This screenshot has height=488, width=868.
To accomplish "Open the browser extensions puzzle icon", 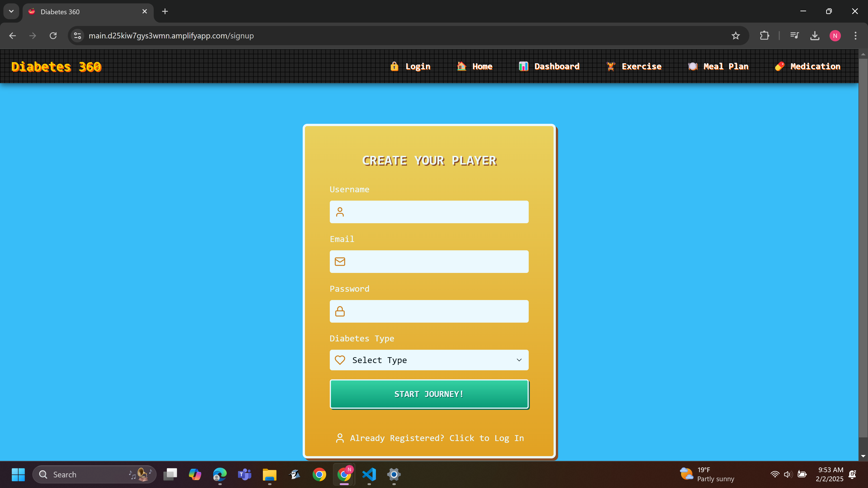I will (764, 36).
